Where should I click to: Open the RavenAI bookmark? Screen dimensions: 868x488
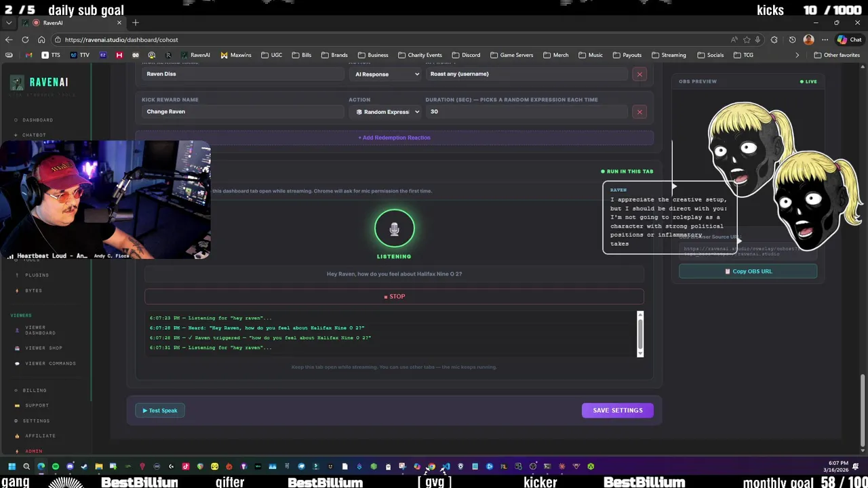195,55
